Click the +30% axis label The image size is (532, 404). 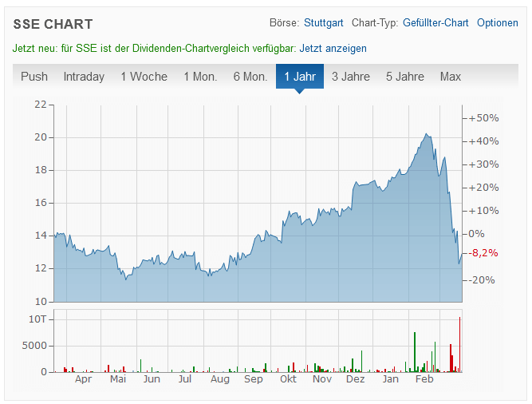click(x=484, y=164)
